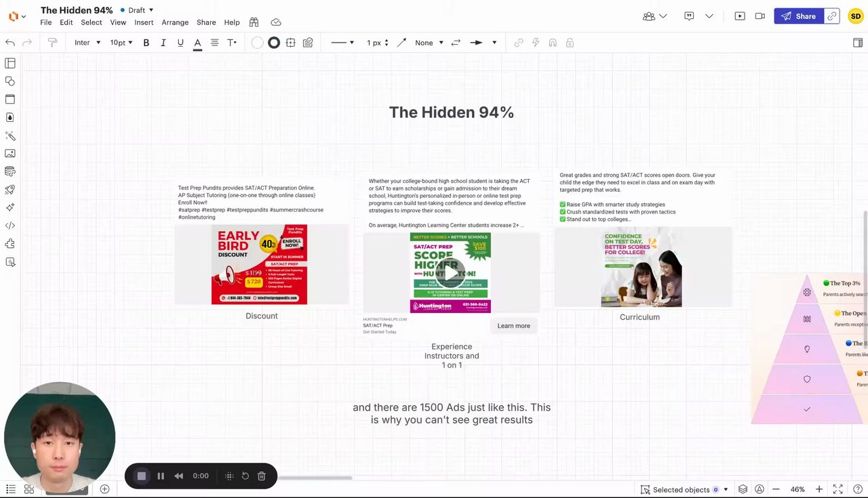Open the end arrow style dropdown
This screenshot has width=868, height=498.
point(484,43)
